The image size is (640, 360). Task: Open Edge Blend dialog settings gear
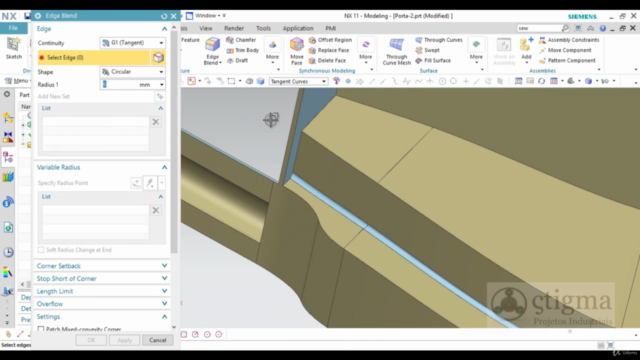(x=38, y=16)
